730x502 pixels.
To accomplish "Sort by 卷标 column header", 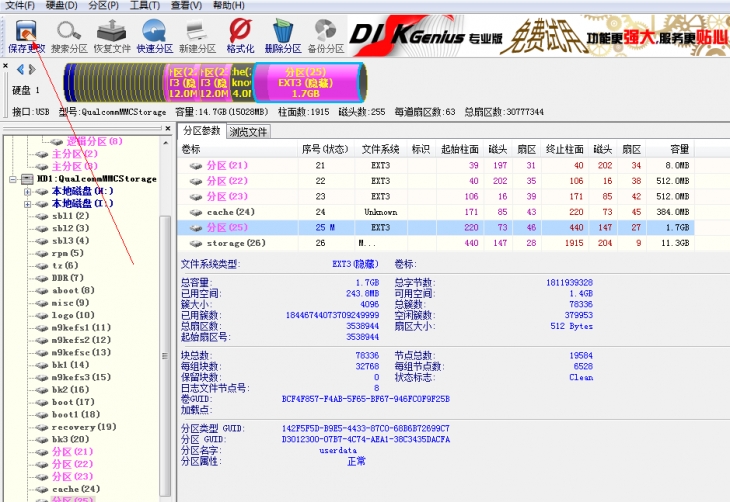I will (237, 149).
